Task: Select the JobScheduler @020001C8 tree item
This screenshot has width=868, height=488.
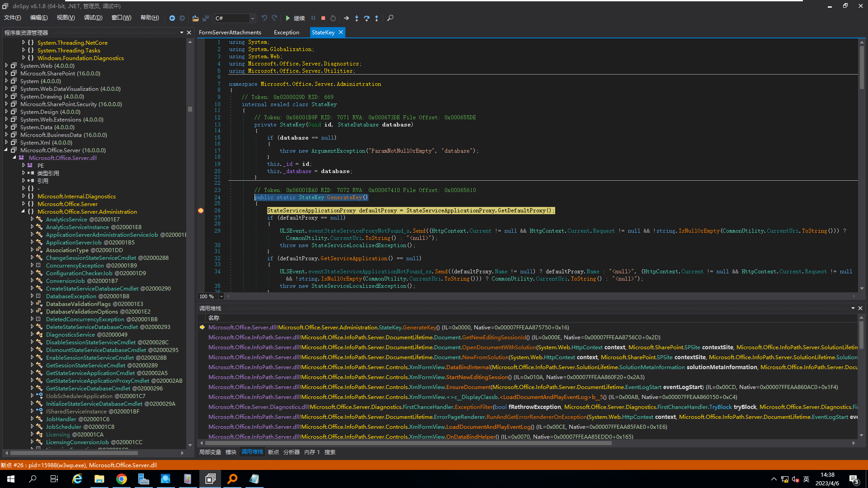Action: coord(80,427)
